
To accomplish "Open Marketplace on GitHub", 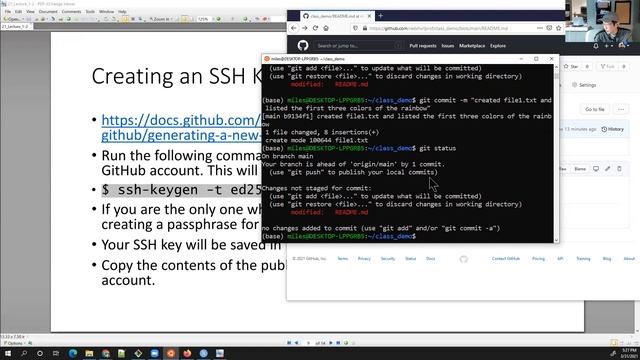I will pos(472,46).
